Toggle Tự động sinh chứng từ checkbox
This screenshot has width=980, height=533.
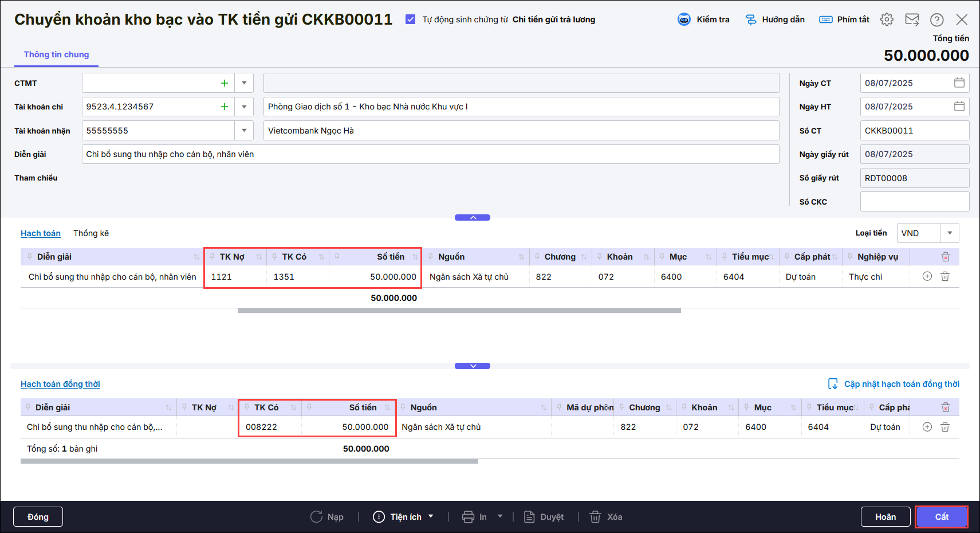click(411, 19)
